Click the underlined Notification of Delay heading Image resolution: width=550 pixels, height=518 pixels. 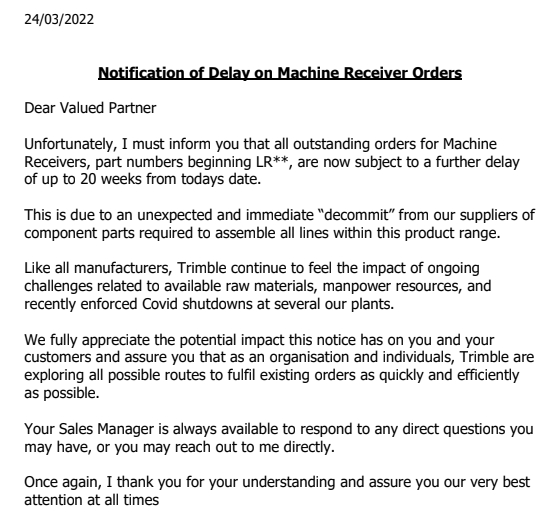point(280,73)
